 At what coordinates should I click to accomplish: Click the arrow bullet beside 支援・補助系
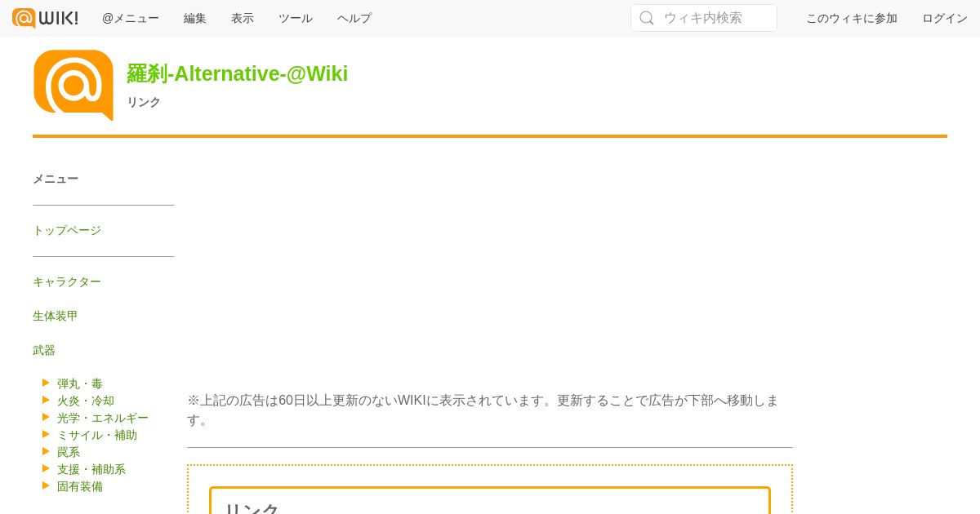pos(47,467)
